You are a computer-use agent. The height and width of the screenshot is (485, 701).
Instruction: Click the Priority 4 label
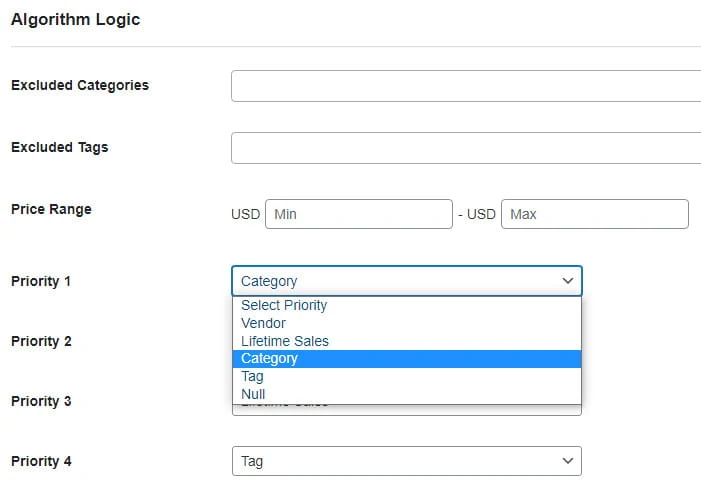pos(41,461)
